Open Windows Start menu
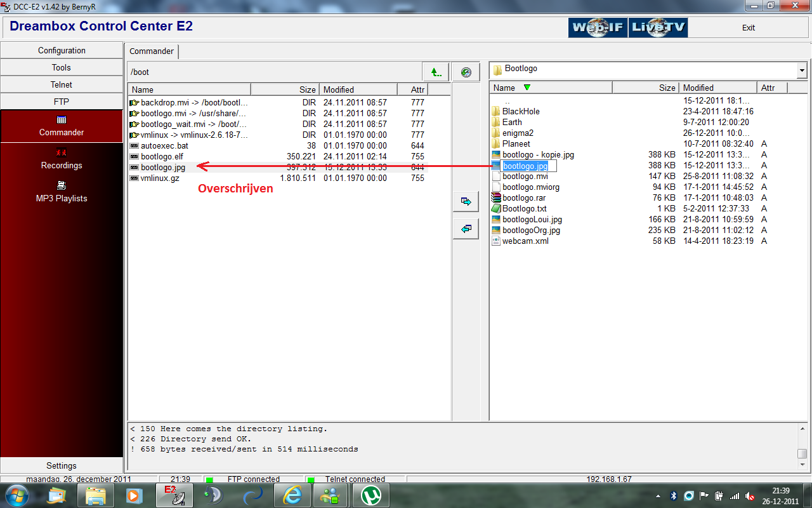The image size is (812, 508). click(16, 495)
